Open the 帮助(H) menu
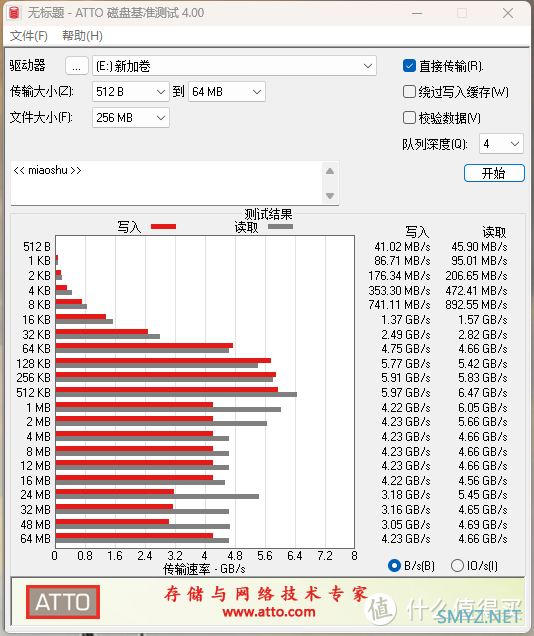This screenshot has width=534, height=636. click(82, 36)
